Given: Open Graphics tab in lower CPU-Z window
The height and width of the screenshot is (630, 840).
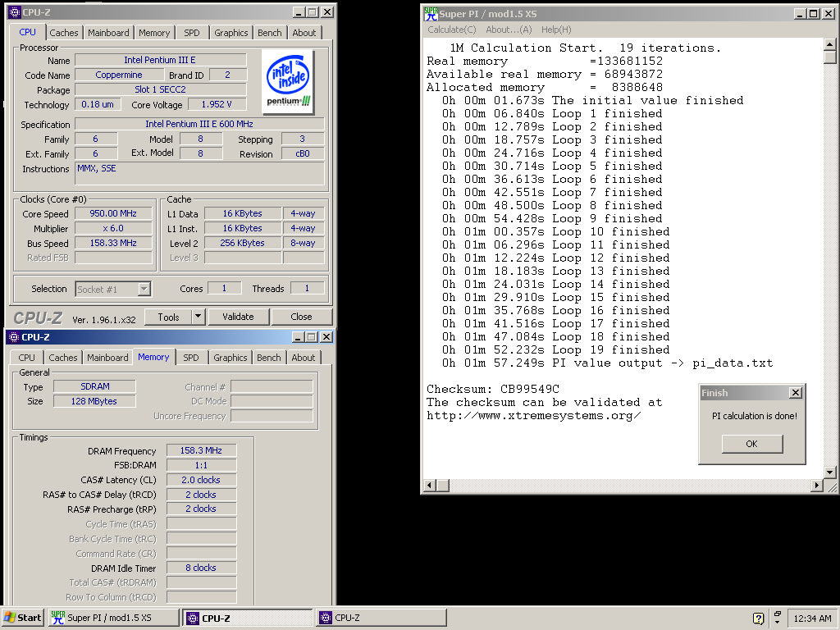Looking at the screenshot, I should pyautogui.click(x=231, y=358).
